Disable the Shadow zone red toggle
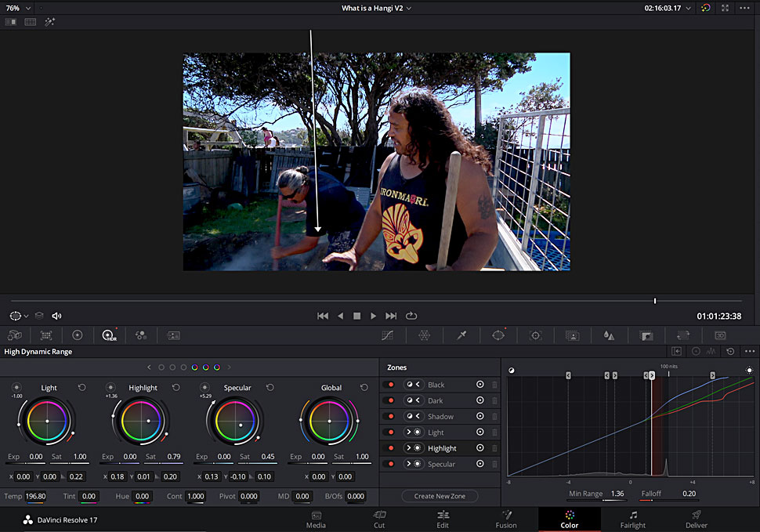 391,417
